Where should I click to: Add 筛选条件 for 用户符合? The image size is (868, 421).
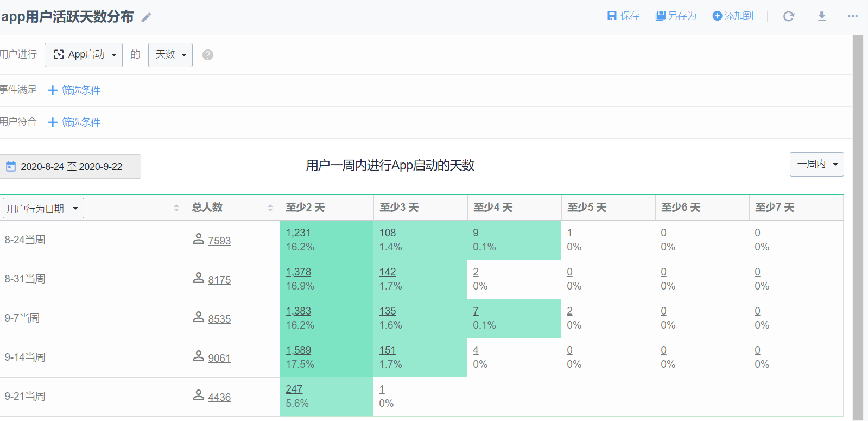(x=74, y=122)
